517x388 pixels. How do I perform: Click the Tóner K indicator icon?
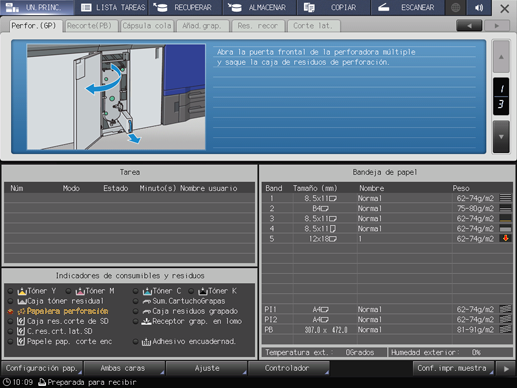click(x=203, y=291)
